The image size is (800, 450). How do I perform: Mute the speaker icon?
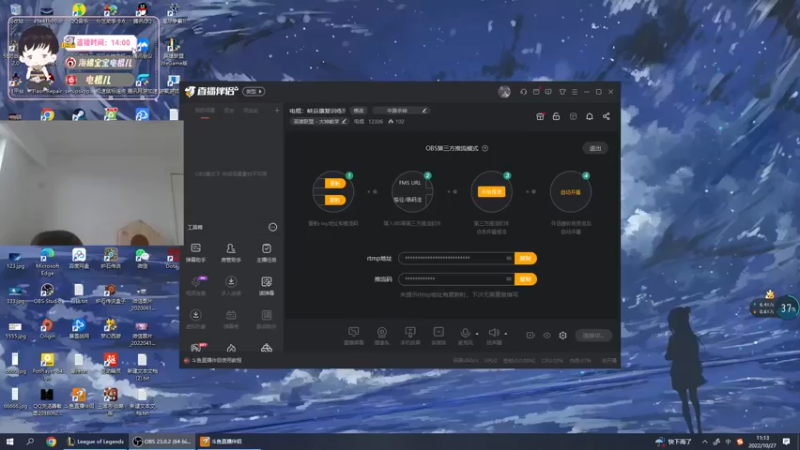click(494, 333)
